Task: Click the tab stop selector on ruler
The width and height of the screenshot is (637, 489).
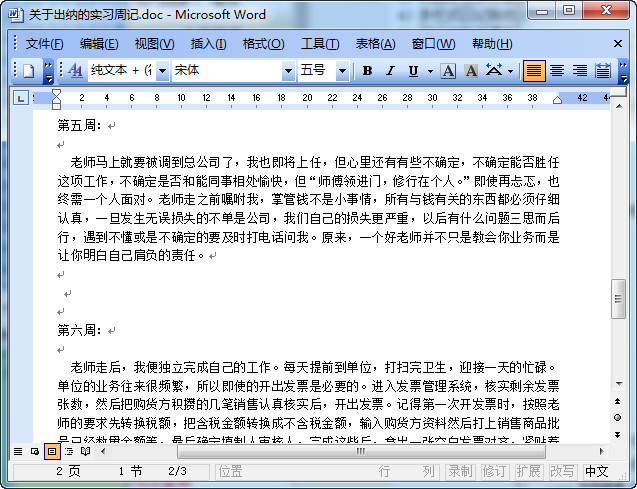Action: click(x=23, y=98)
